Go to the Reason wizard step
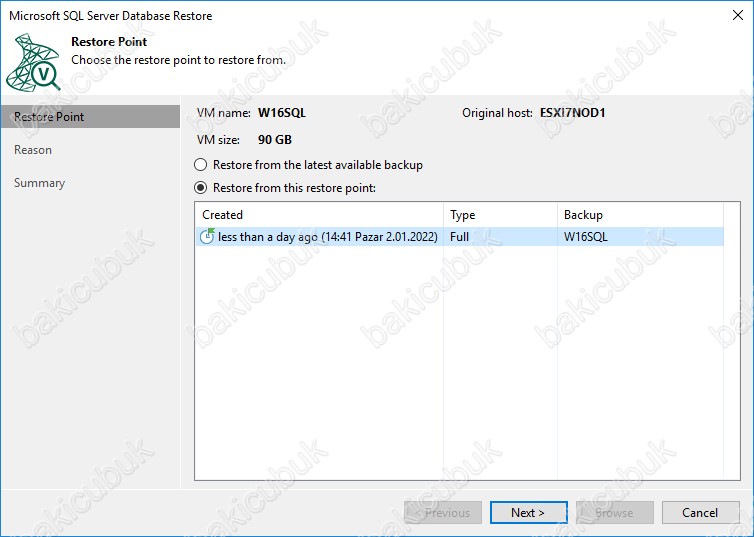 pos(33,150)
